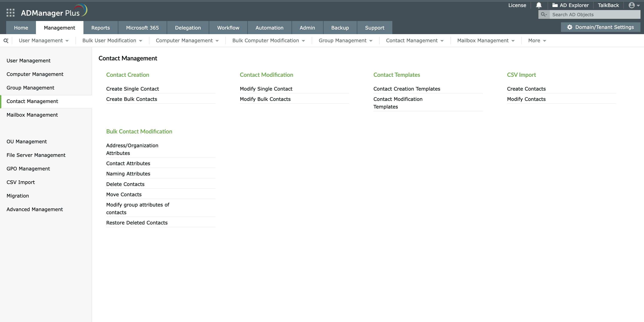Click the search AD objects magnifier icon
The height and width of the screenshot is (322, 644).
[543, 14]
